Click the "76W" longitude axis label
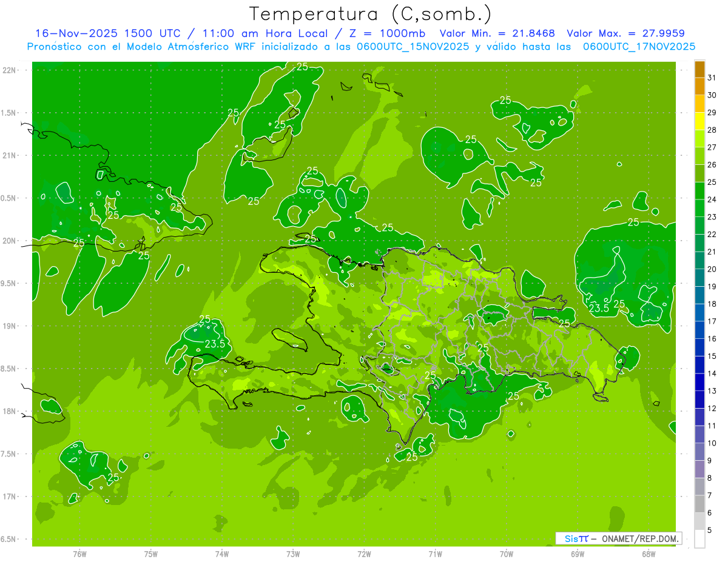728x562 pixels. [x=79, y=554]
